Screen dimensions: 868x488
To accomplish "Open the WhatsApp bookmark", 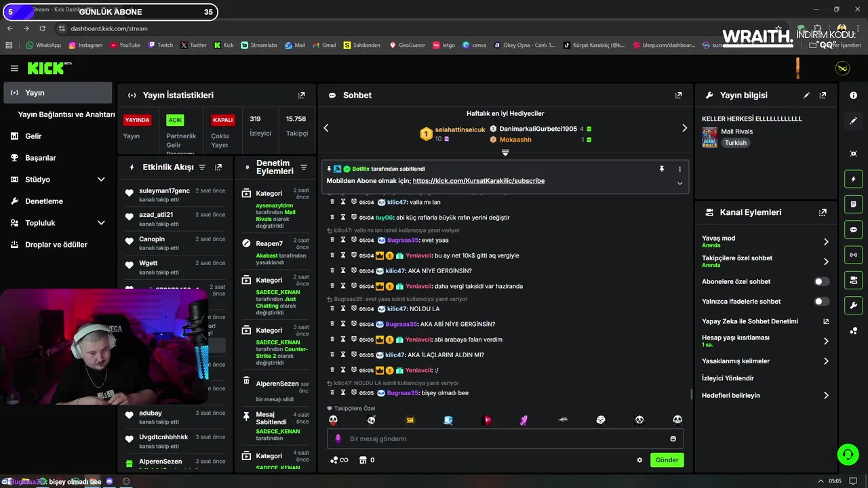I will coord(43,45).
